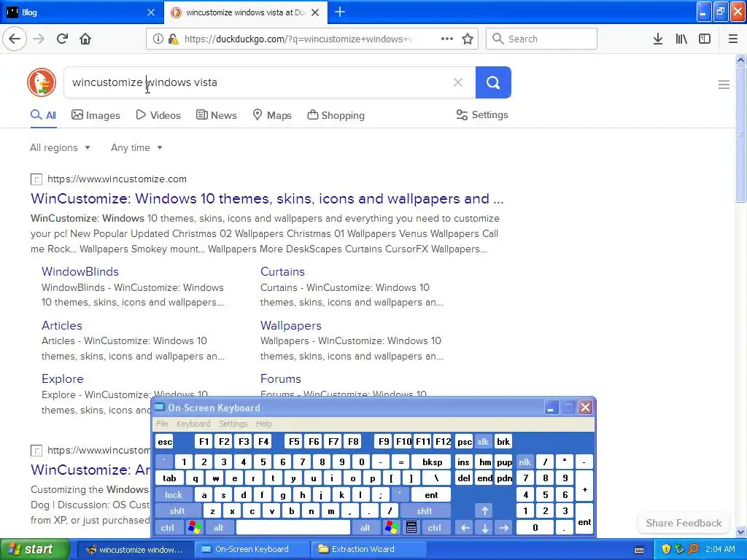This screenshot has width=747, height=560.
Task: Switch to the News search tab
Action: (x=217, y=115)
